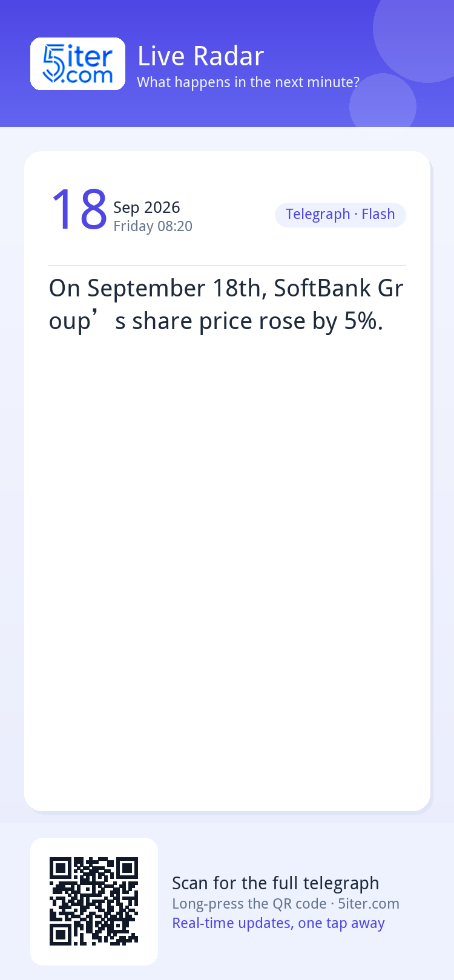The height and width of the screenshot is (980, 454).
Task: Click the top-right QR finder square
Action: click(x=127, y=868)
